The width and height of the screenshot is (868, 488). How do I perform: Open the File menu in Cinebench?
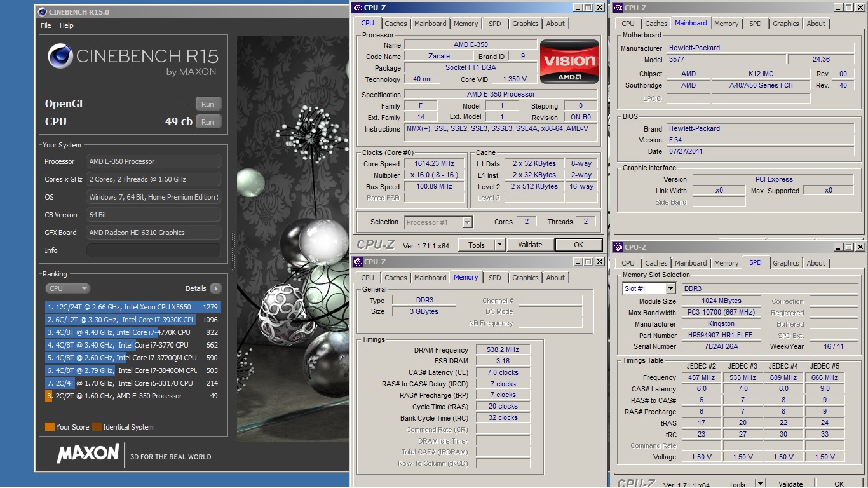tap(46, 25)
